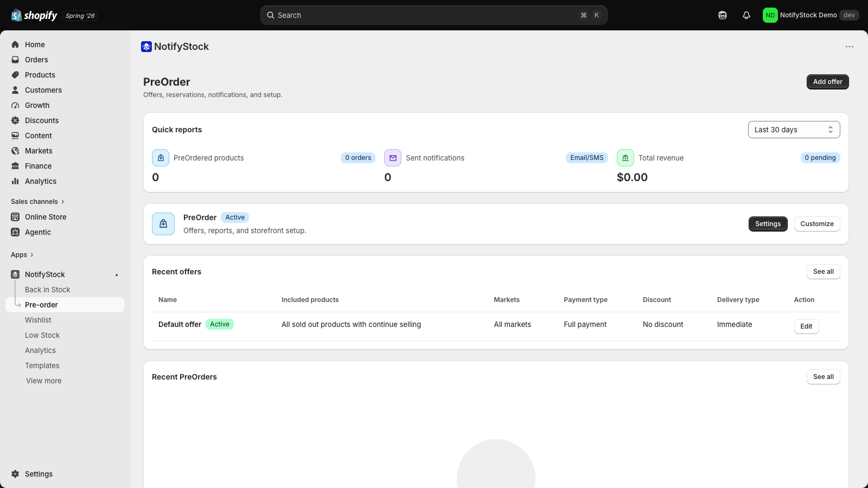Expand View more in NotifyStock menu
This screenshot has width=868, height=488.
coord(44,381)
